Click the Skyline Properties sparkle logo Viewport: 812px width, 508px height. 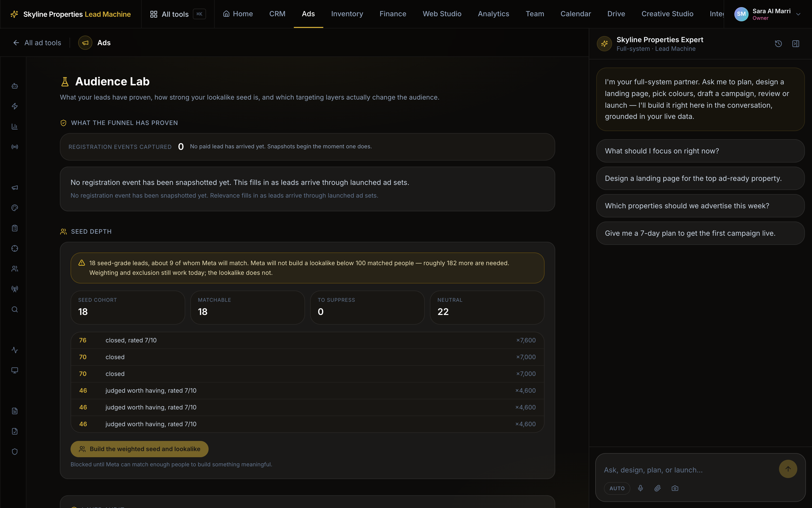tap(14, 14)
